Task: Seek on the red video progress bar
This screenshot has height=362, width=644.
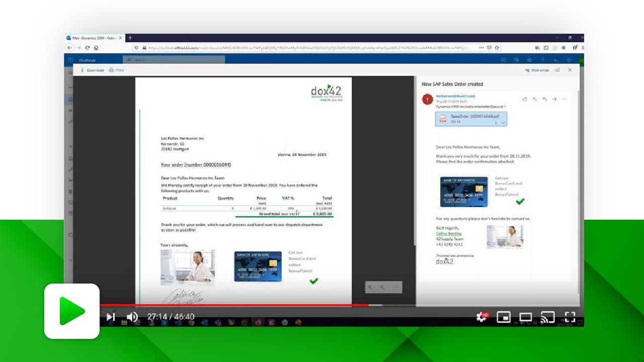Action: tap(234, 305)
